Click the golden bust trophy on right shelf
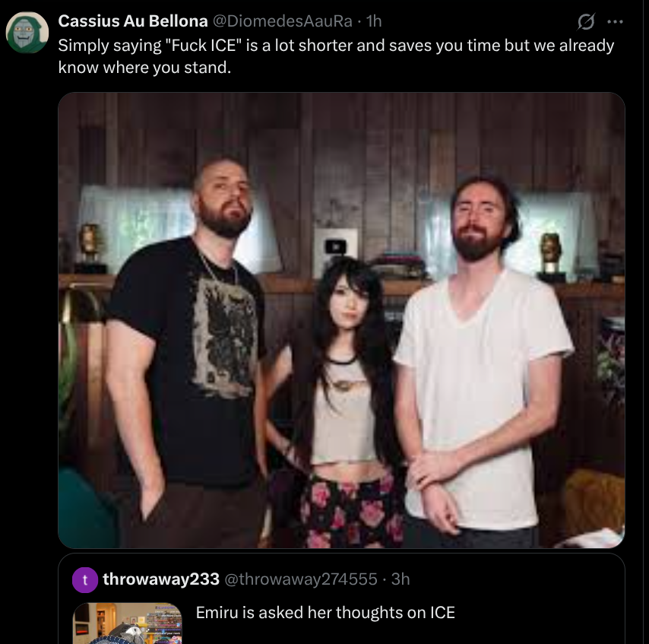The image size is (649, 644). point(550,253)
